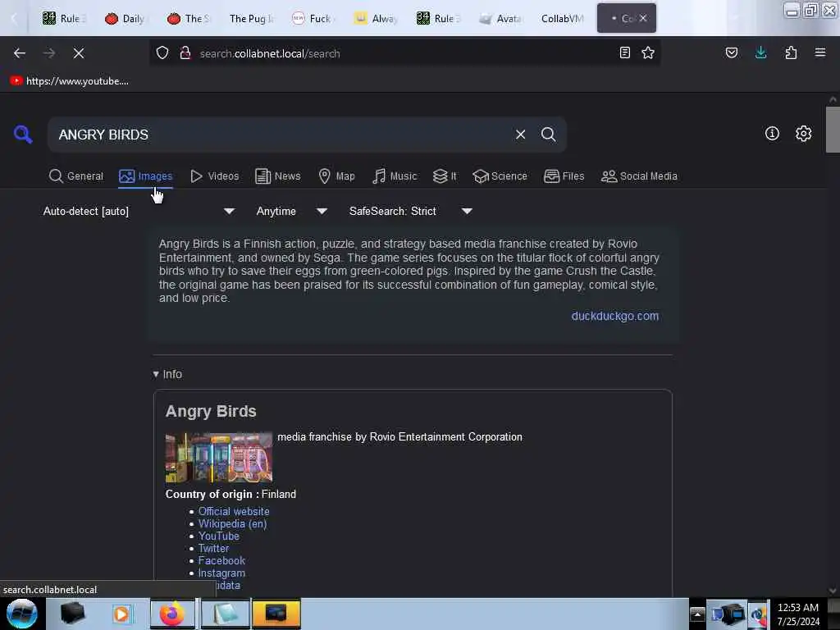The width and height of the screenshot is (840, 630).
Task: Select the Map search category
Action: (x=336, y=176)
